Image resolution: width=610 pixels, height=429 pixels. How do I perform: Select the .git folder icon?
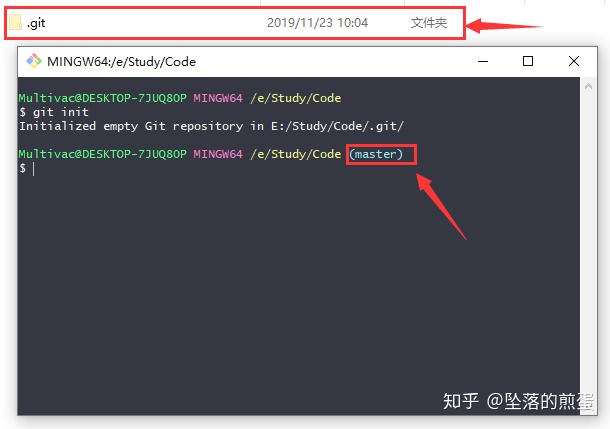pyautogui.click(x=15, y=22)
